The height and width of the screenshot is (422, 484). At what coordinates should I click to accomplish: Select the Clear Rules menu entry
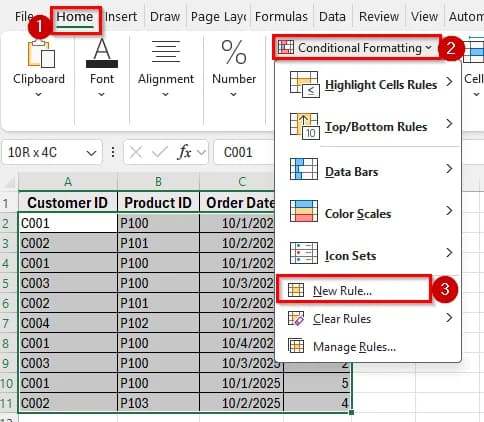(368, 318)
